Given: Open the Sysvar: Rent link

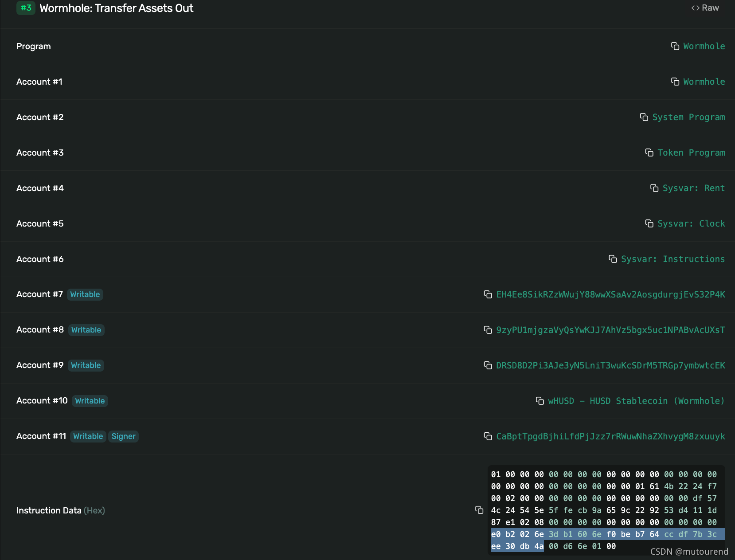Looking at the screenshot, I should 694,188.
